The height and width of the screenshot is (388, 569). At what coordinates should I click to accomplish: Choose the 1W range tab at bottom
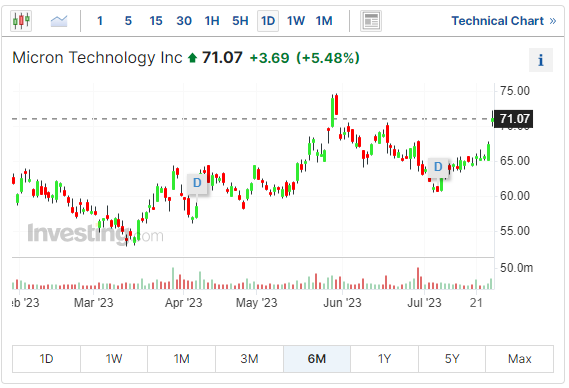(114, 359)
